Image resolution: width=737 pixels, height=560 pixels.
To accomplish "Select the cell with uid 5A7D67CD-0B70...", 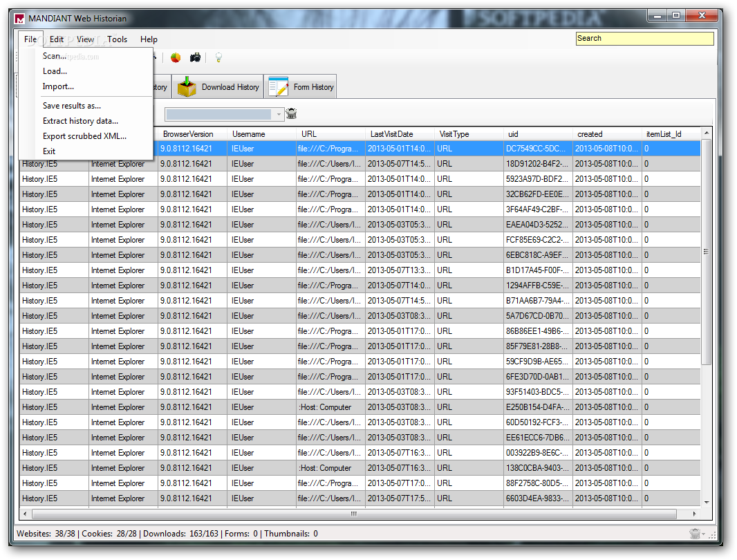I will (538, 316).
